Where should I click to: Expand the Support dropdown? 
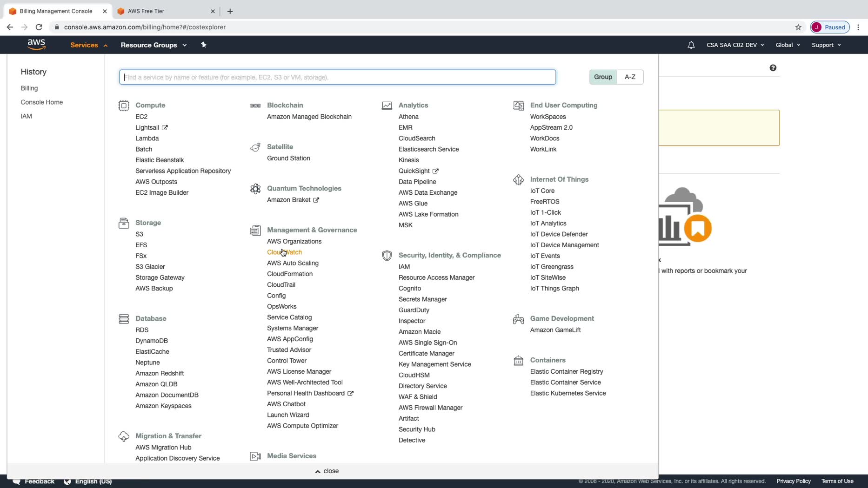(826, 45)
